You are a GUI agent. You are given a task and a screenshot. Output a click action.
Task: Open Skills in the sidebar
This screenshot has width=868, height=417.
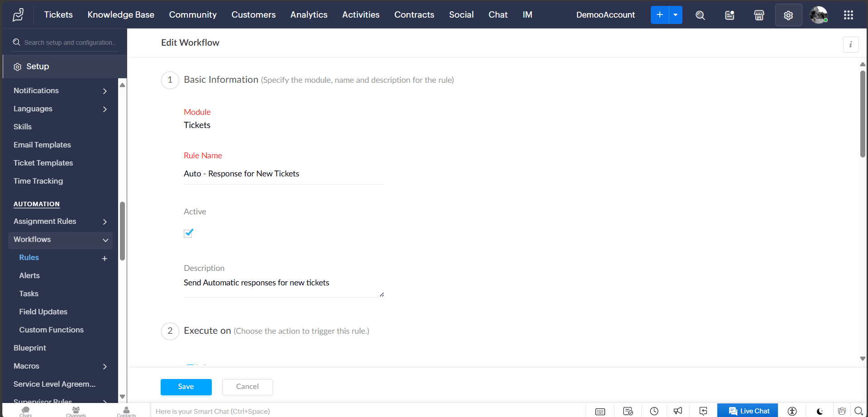[x=23, y=127]
